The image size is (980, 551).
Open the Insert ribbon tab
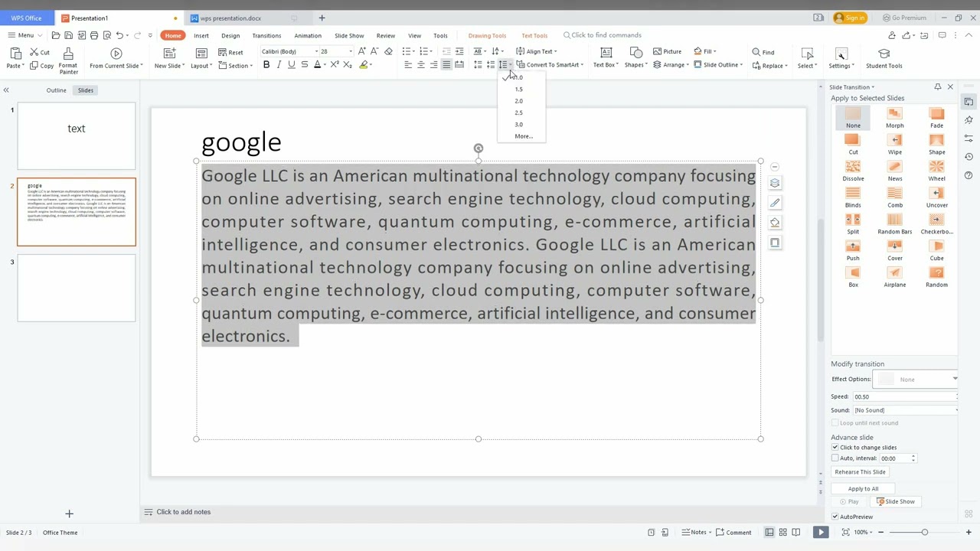pos(201,35)
